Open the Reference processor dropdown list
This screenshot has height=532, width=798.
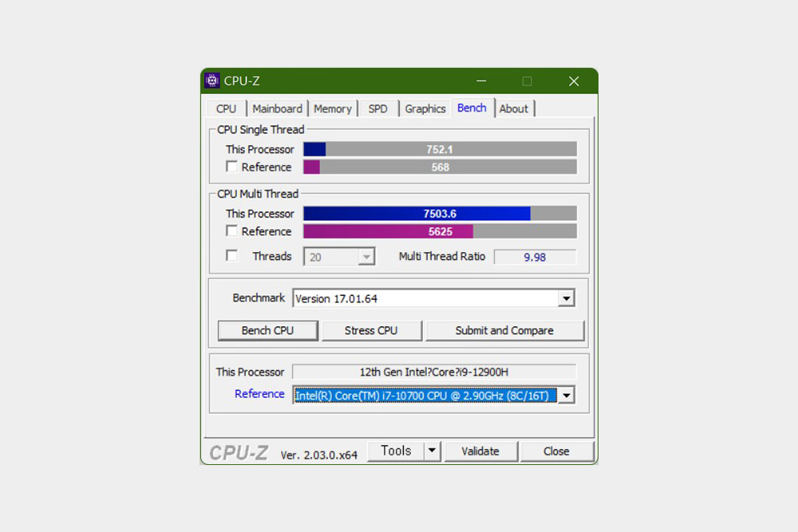tap(567, 395)
